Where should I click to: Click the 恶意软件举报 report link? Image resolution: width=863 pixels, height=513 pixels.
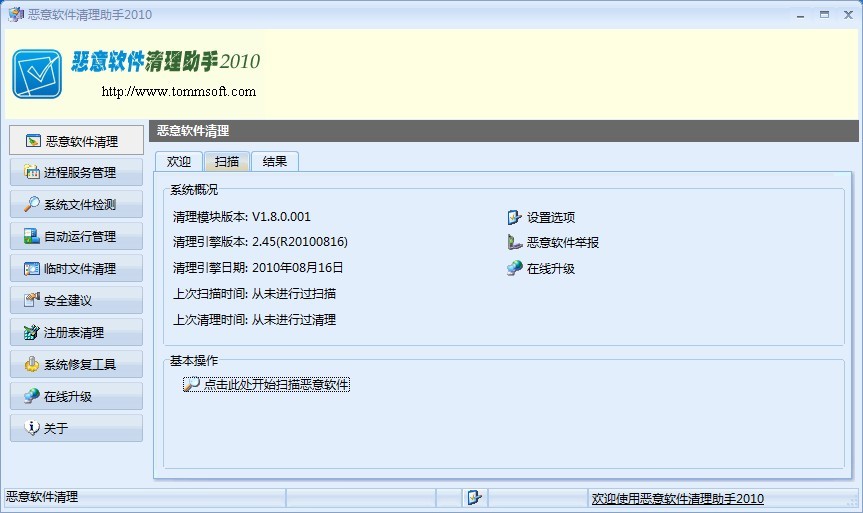(562, 243)
